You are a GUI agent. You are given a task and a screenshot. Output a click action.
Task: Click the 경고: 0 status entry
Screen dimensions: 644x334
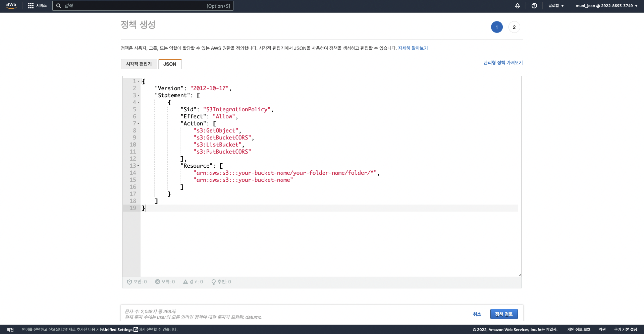(x=193, y=282)
